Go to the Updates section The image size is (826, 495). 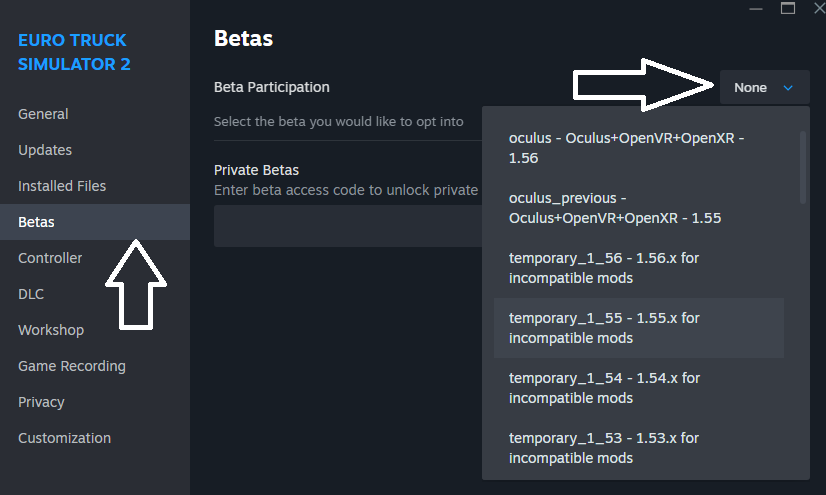pos(45,150)
